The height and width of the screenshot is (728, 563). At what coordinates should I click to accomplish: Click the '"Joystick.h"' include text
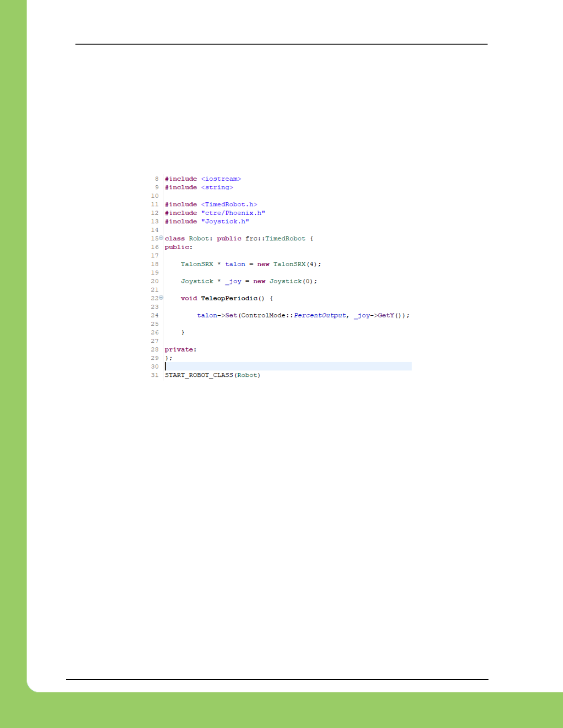225,222
